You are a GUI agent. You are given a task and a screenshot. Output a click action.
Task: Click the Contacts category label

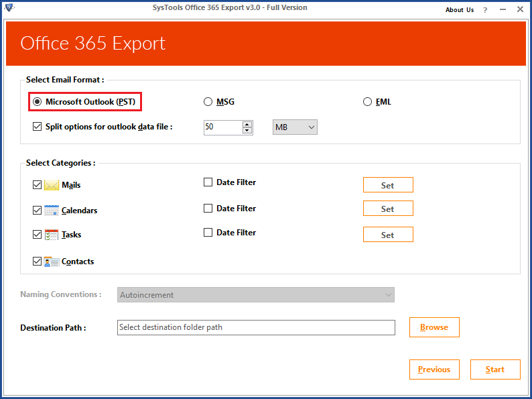[x=78, y=262]
